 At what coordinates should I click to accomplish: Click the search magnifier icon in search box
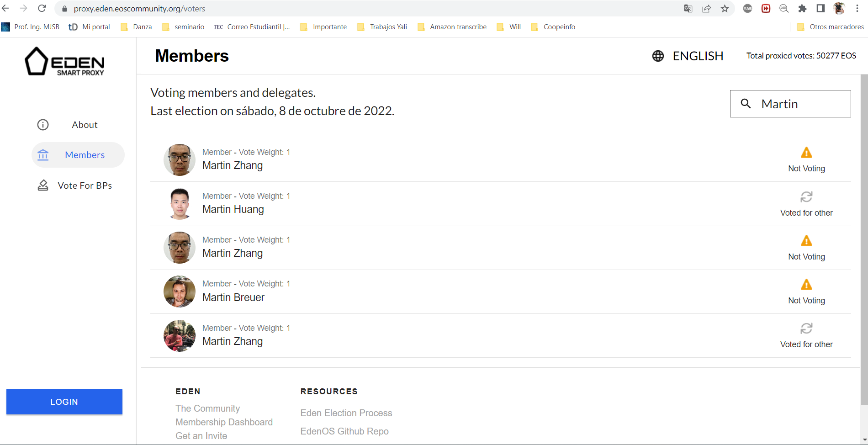tap(746, 104)
